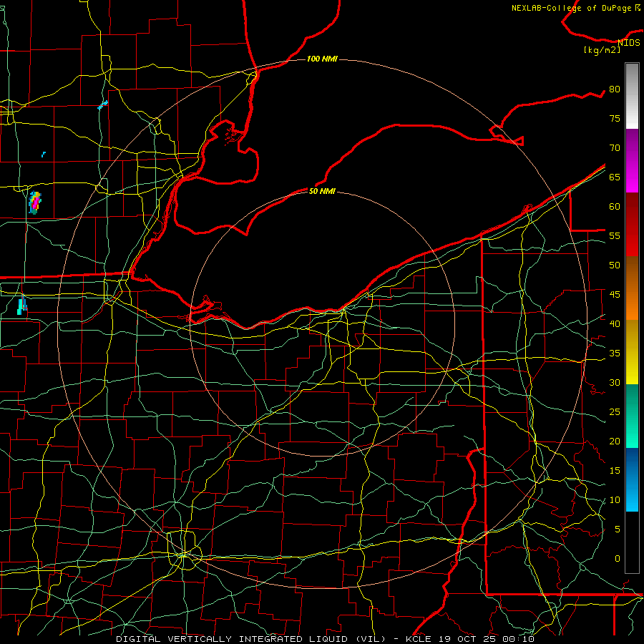The height and width of the screenshot is (644, 644).
Task: Click the [kg/m2] units label
Action: pos(602,50)
